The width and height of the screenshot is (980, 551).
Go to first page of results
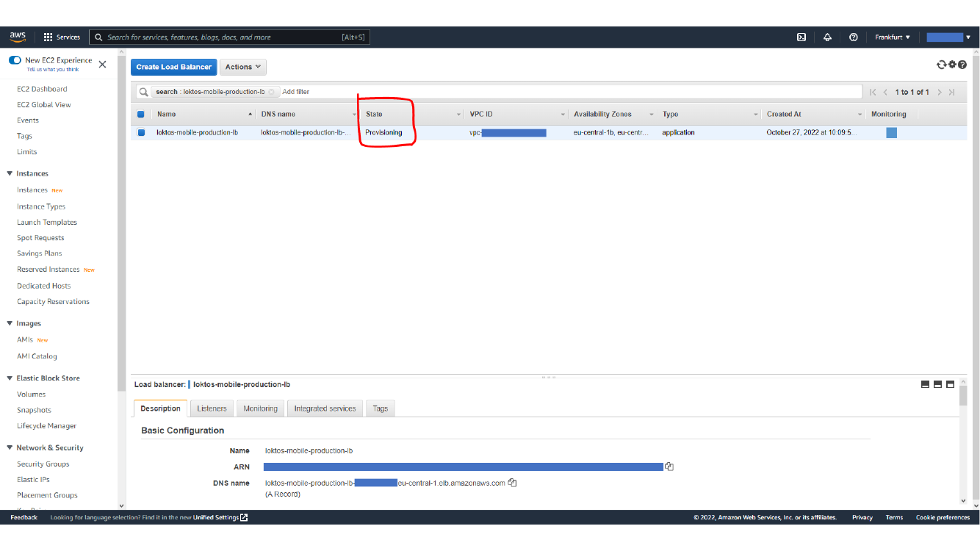[x=873, y=92]
